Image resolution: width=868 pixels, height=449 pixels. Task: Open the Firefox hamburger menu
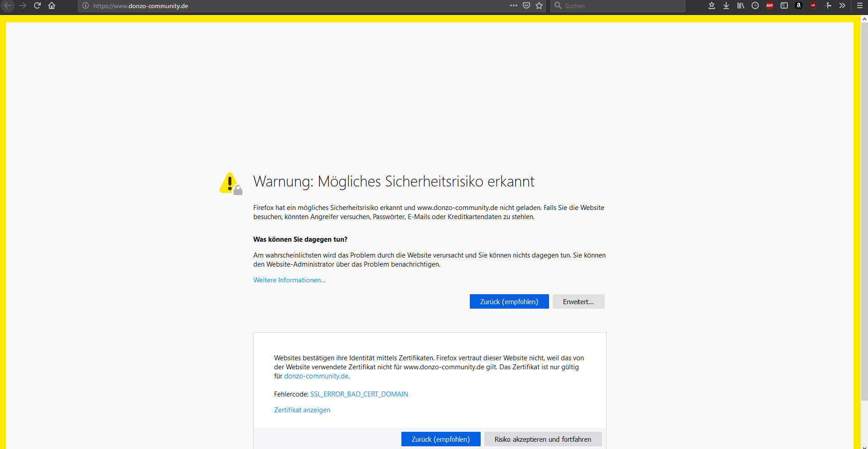pyautogui.click(x=860, y=5)
